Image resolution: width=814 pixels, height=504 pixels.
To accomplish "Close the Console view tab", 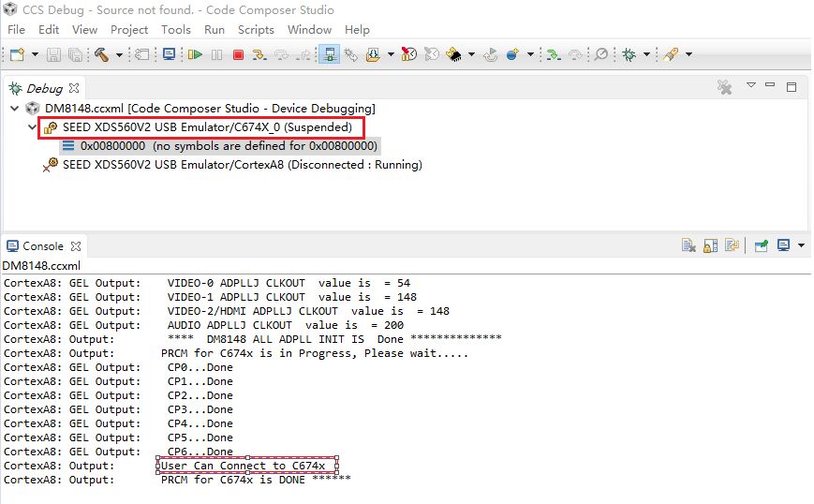I will [76, 246].
